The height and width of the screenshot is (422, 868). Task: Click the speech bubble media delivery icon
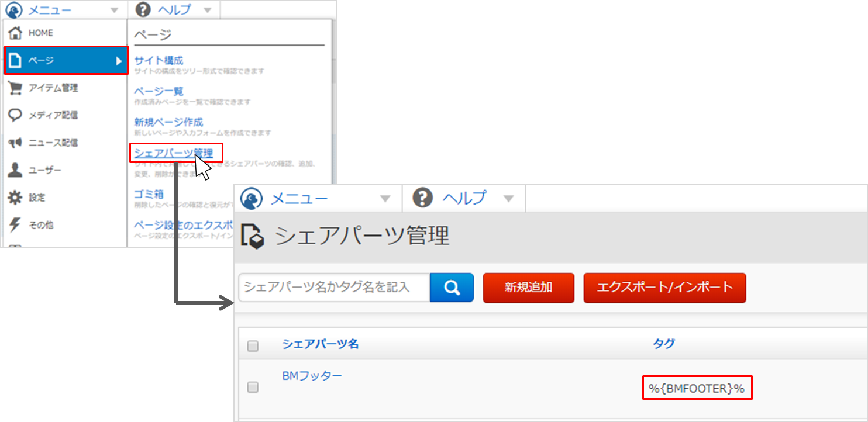(16, 115)
